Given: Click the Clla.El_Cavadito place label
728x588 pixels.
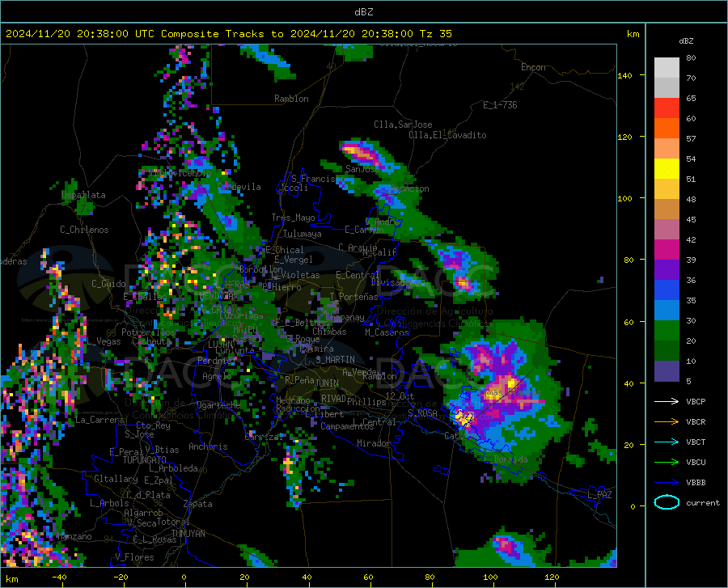Looking at the screenshot, I should click(447, 135).
